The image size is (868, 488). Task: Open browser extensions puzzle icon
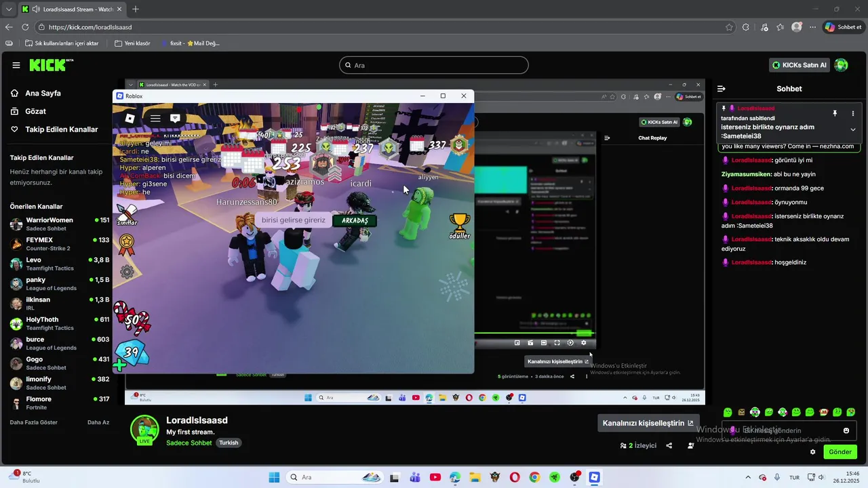pos(746,27)
